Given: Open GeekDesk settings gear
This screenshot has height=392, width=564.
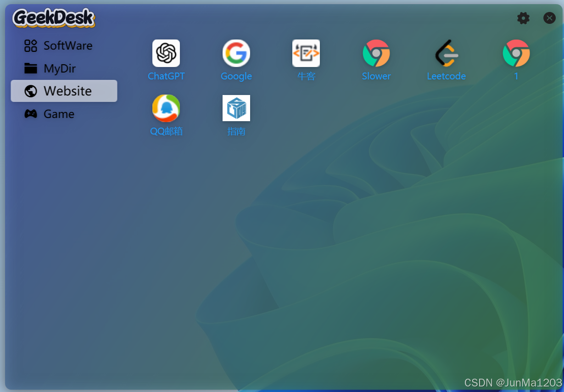Looking at the screenshot, I should pyautogui.click(x=523, y=18).
